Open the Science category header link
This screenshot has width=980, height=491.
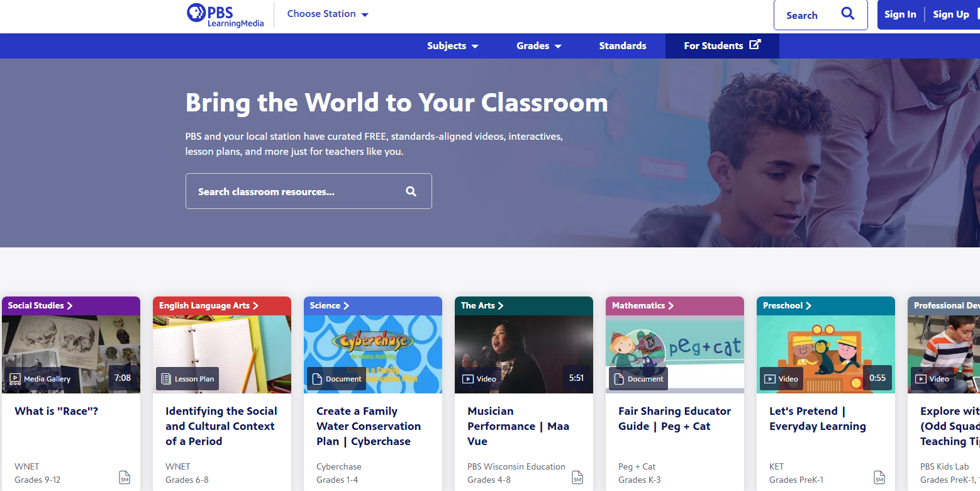click(329, 305)
